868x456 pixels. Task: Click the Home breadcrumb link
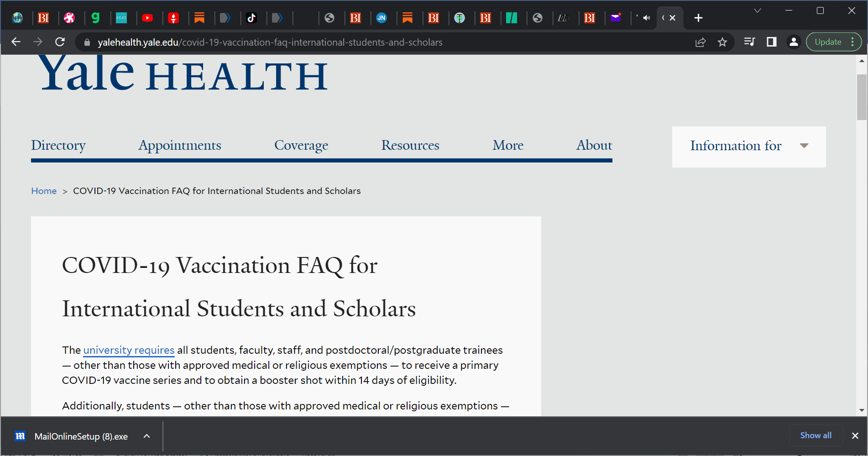44,191
